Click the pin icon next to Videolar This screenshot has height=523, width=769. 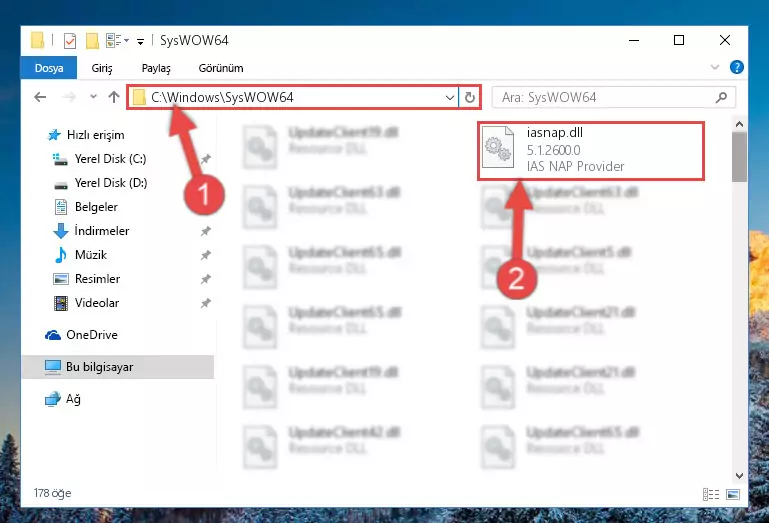(206, 303)
